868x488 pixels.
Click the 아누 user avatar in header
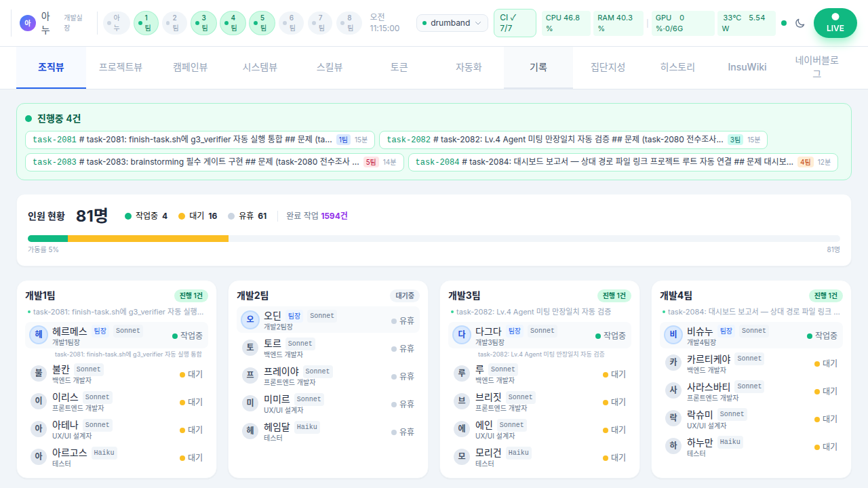click(28, 23)
